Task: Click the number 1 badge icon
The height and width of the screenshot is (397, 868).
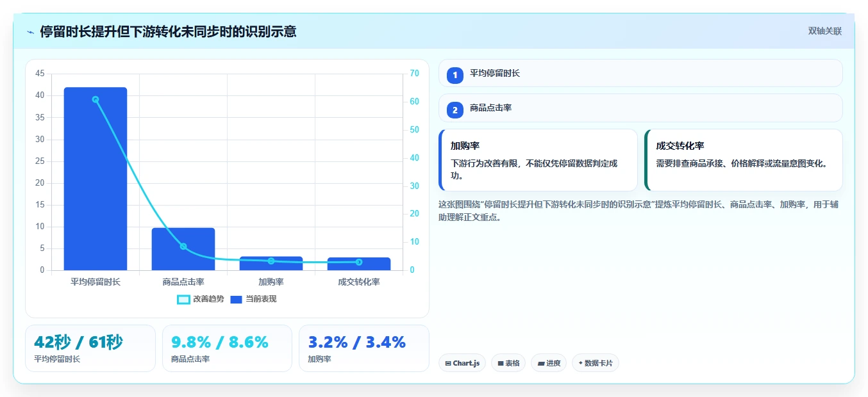Action: click(x=455, y=76)
